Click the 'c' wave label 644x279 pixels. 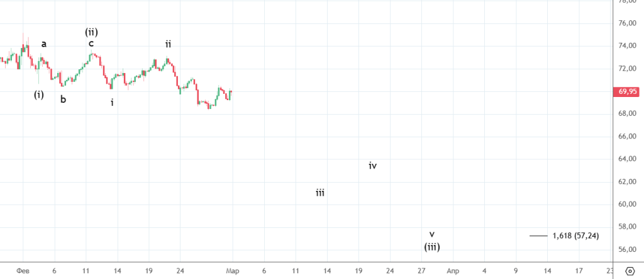pos(91,43)
